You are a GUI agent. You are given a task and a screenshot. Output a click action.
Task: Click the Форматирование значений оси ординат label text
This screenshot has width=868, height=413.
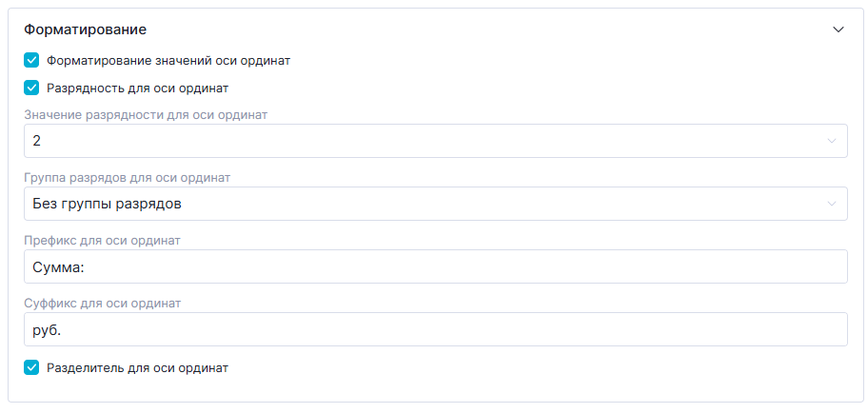click(x=168, y=60)
